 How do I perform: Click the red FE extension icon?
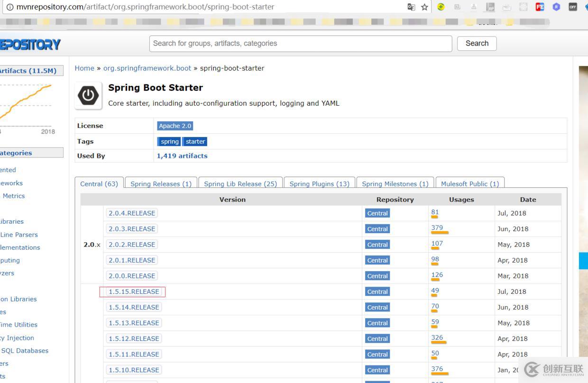pyautogui.click(x=540, y=7)
